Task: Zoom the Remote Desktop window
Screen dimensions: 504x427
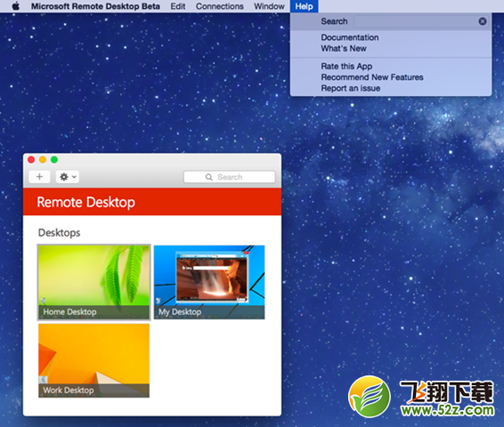Action: pos(54,159)
